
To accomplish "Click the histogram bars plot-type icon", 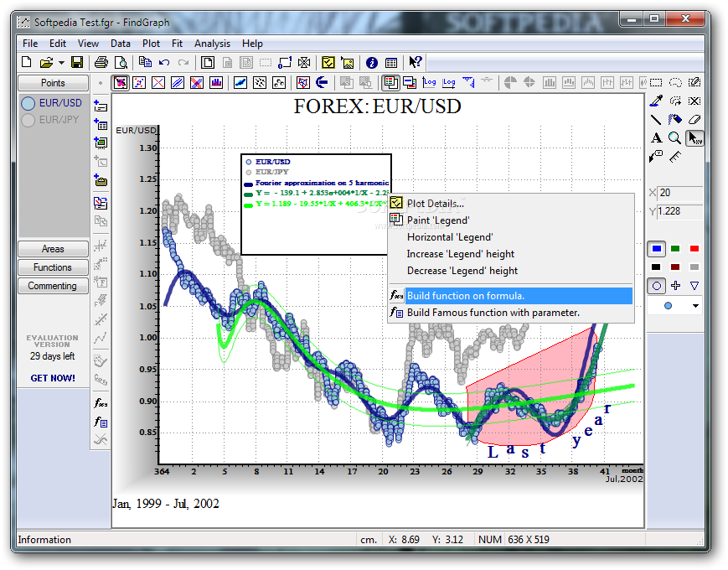I will pyautogui.click(x=216, y=83).
